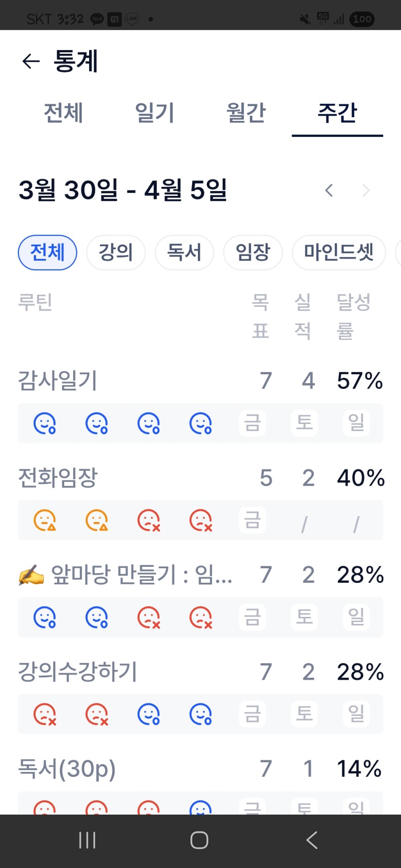Tap first blue smiley under 감사일기
This screenshot has height=868, width=401.
45,423
